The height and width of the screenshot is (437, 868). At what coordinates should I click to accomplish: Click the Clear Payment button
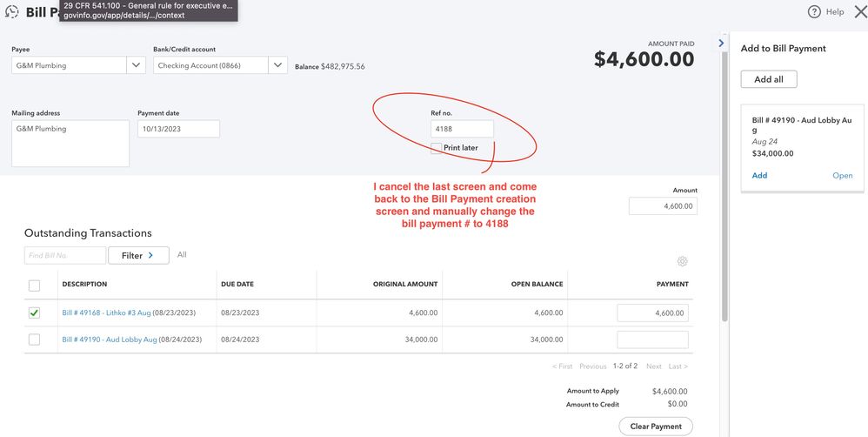(655, 427)
